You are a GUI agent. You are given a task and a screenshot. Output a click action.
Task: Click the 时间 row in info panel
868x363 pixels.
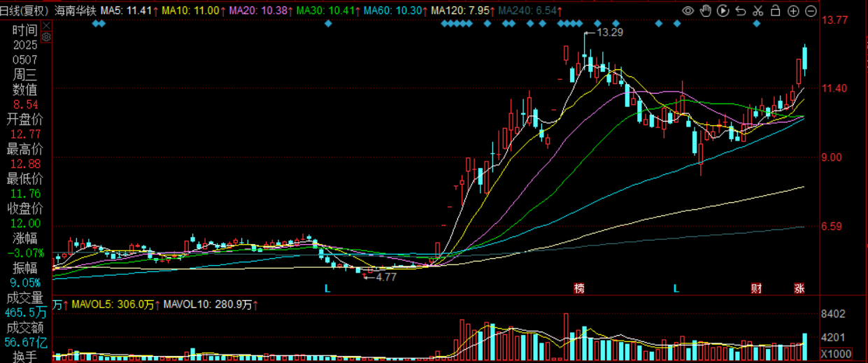click(24, 30)
